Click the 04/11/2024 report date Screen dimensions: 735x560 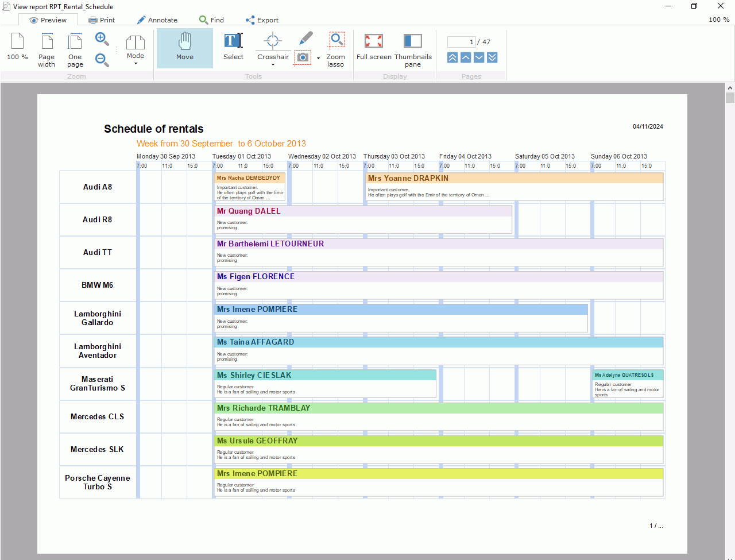[648, 126]
